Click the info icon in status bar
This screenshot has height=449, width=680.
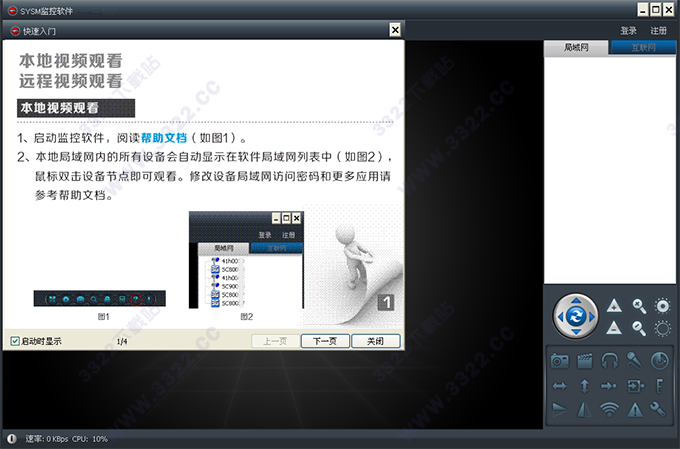point(12,439)
